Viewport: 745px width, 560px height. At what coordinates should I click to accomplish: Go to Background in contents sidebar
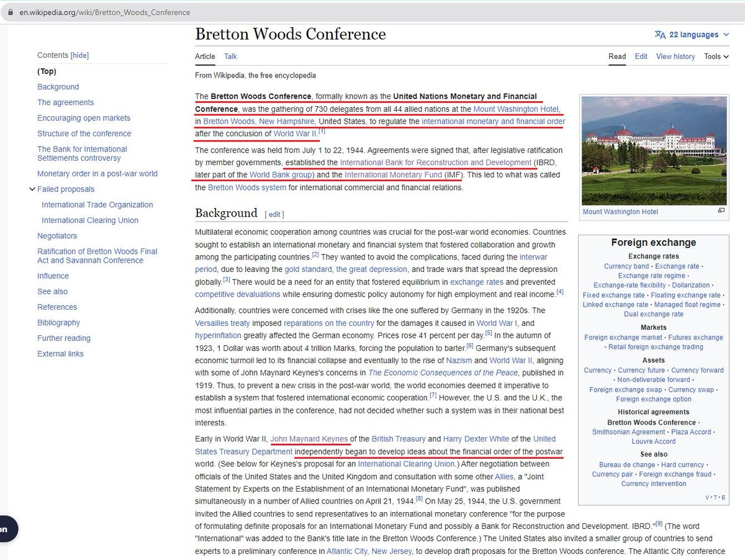pyautogui.click(x=58, y=87)
